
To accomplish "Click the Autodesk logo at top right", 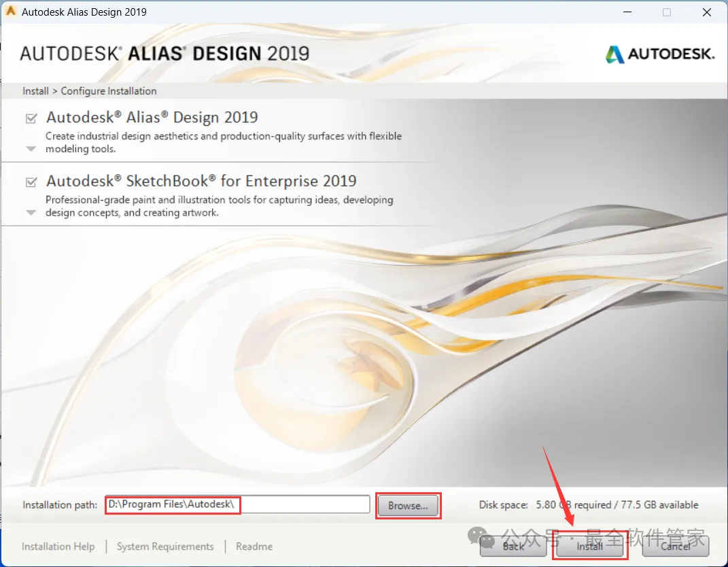I will click(x=660, y=54).
